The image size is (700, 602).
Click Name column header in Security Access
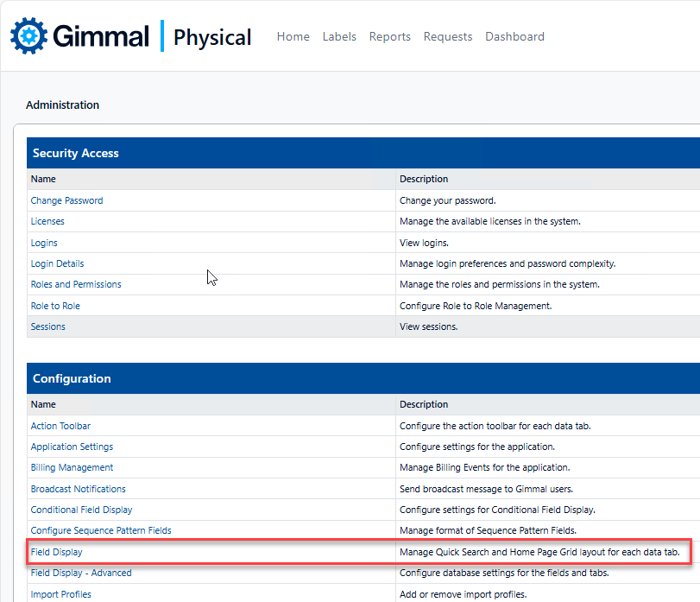pos(43,179)
